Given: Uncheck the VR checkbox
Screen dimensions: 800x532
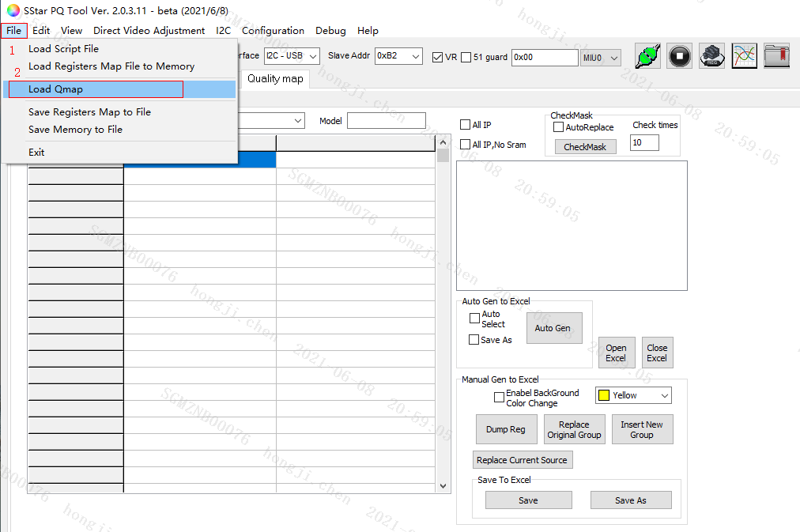Looking at the screenshot, I should coord(437,56).
